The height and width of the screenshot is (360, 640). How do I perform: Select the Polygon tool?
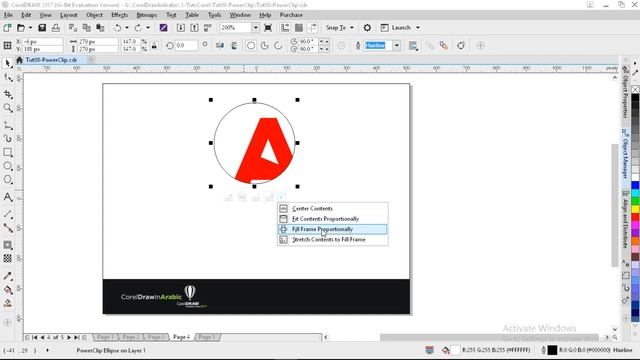pos(7,180)
